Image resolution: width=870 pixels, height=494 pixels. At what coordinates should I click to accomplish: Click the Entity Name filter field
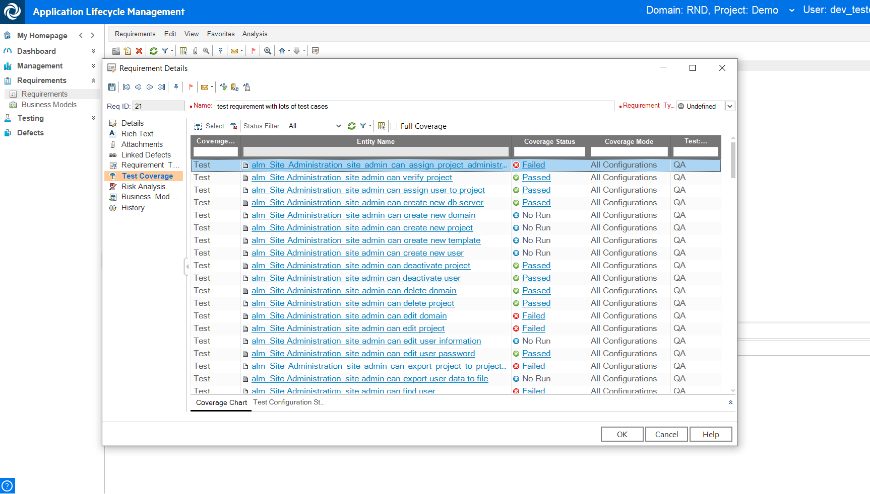pyautogui.click(x=375, y=152)
